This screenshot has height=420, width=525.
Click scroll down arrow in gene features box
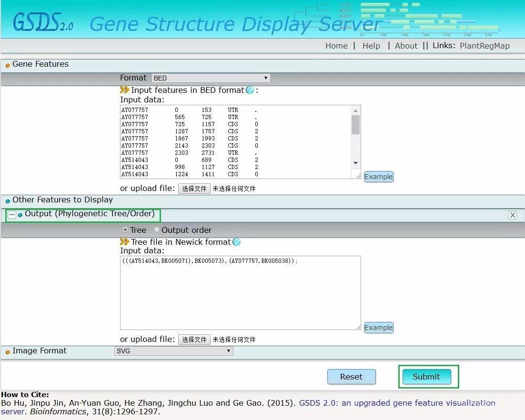click(355, 163)
